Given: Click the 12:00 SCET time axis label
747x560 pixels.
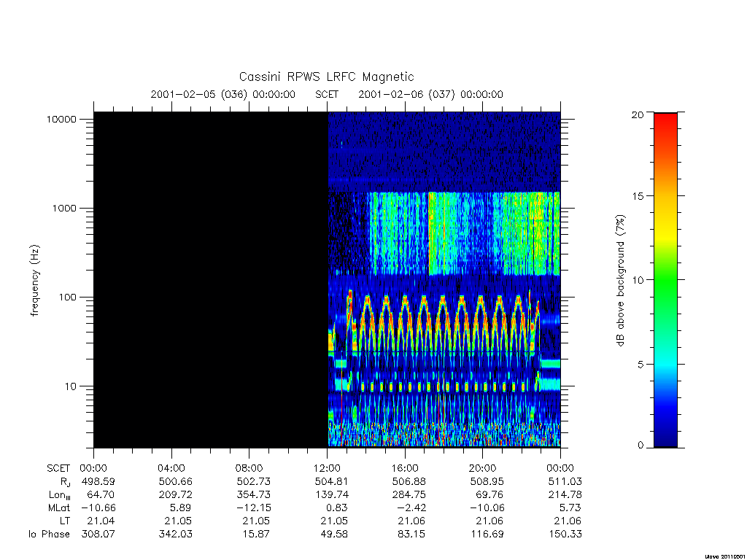Looking at the screenshot, I should (x=328, y=468).
